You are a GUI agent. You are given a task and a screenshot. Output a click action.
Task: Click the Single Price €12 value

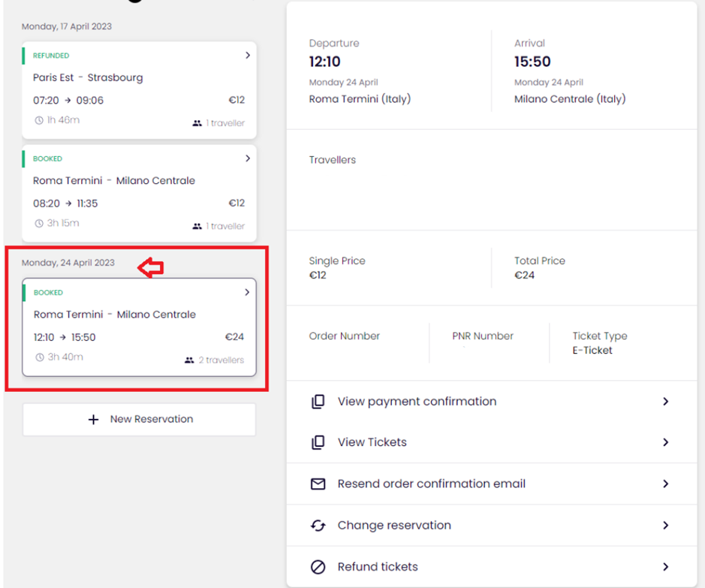[318, 275]
